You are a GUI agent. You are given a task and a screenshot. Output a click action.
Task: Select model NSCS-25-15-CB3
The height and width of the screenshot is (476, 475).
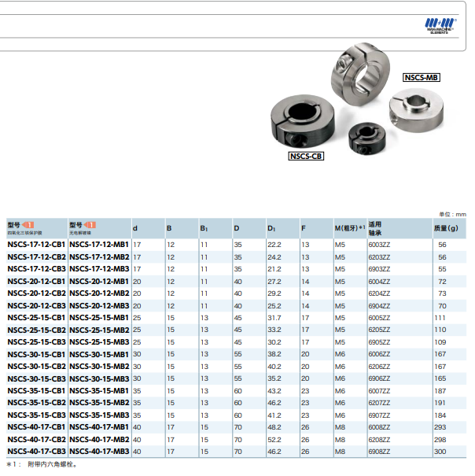click(x=36, y=342)
